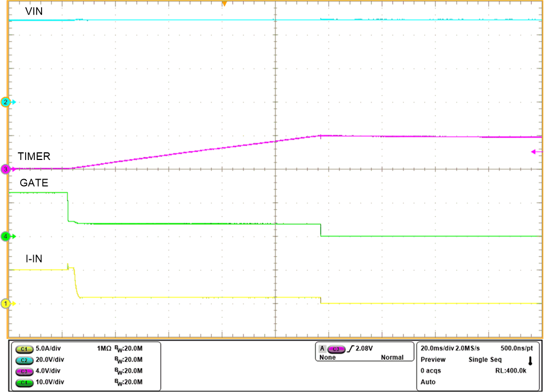Click the orange trigger position marker at top

224,4
